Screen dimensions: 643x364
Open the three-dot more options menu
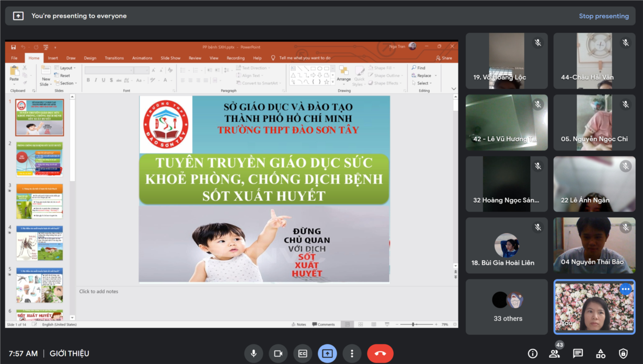[352, 354]
